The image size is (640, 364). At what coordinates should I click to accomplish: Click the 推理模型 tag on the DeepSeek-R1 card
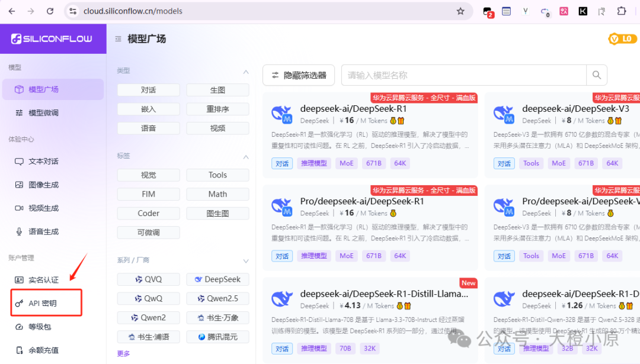(314, 163)
